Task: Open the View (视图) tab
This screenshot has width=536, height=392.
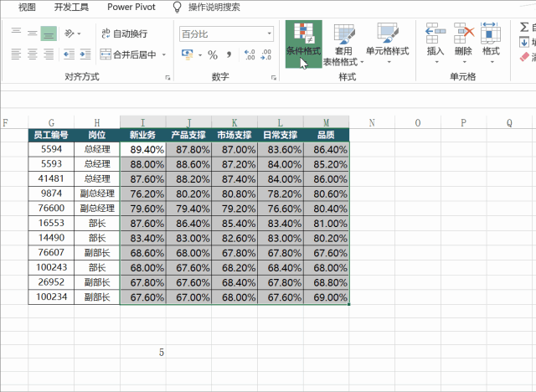Action: (x=28, y=7)
